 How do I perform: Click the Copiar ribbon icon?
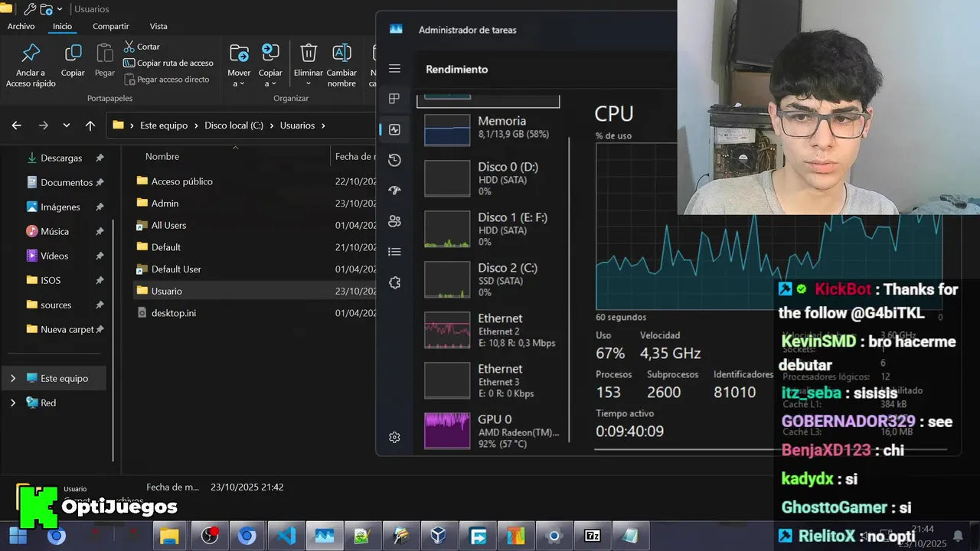(x=73, y=53)
